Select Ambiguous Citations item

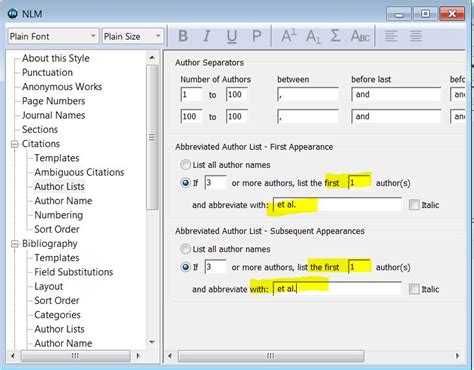(79, 172)
